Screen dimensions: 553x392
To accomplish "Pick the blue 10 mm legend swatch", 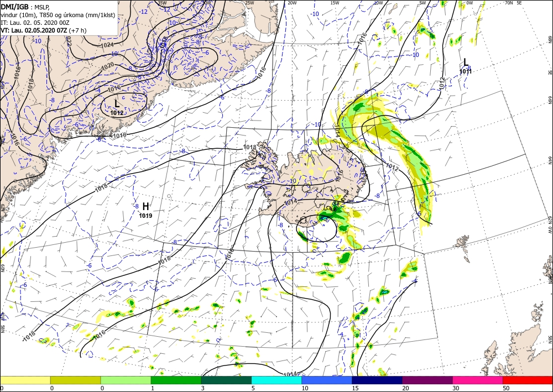I will (327, 380).
